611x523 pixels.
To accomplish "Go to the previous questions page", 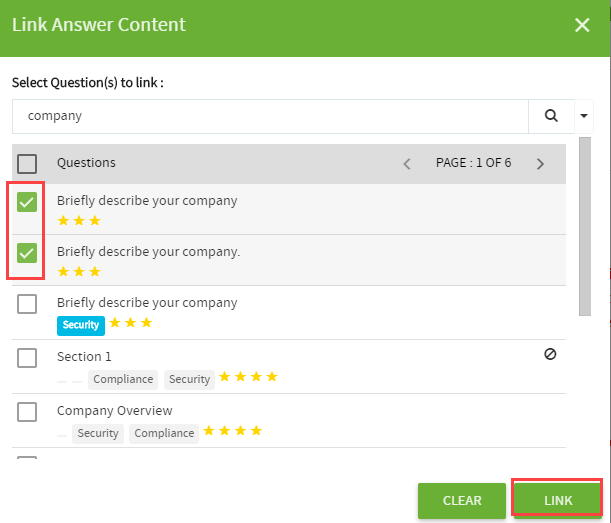I will pyautogui.click(x=407, y=164).
